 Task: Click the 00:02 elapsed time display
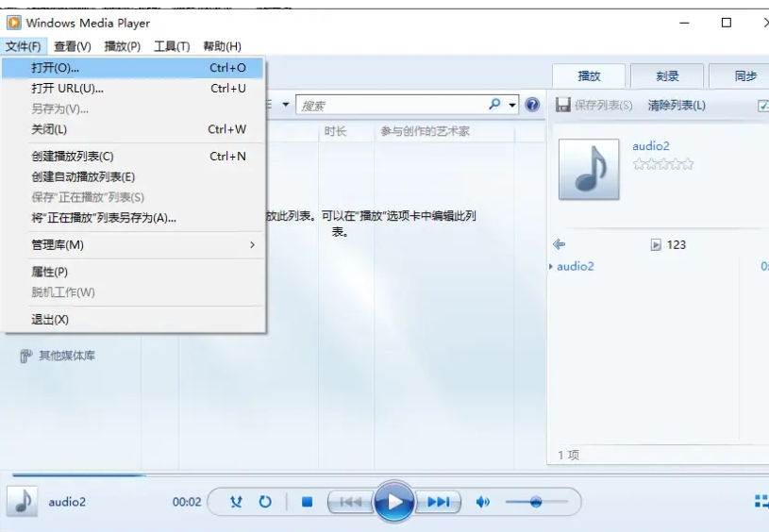[x=187, y=502]
